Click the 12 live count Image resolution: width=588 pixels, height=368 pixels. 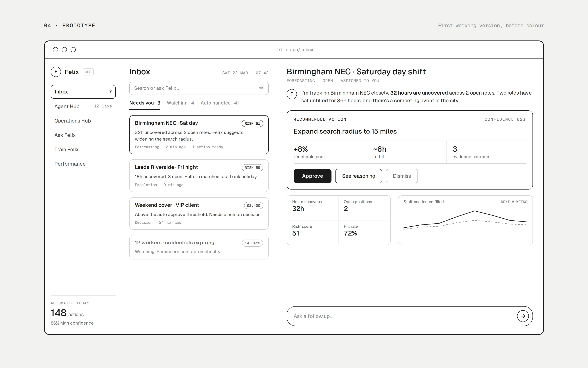103,106
